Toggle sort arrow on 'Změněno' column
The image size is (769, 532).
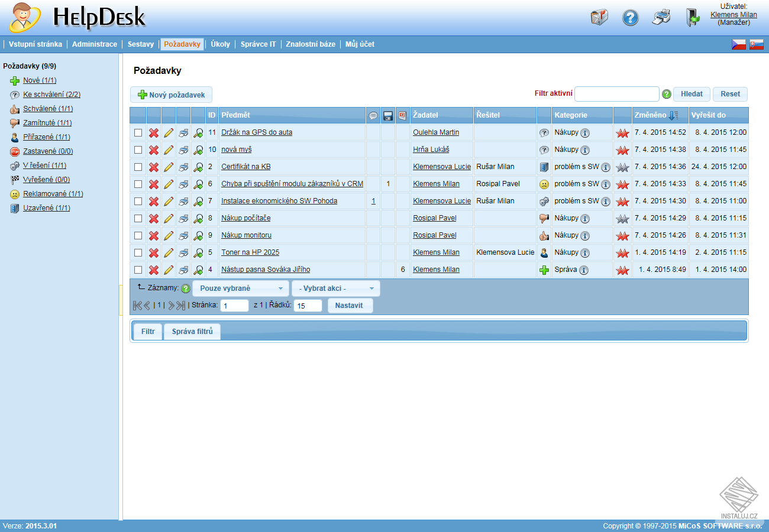673,115
